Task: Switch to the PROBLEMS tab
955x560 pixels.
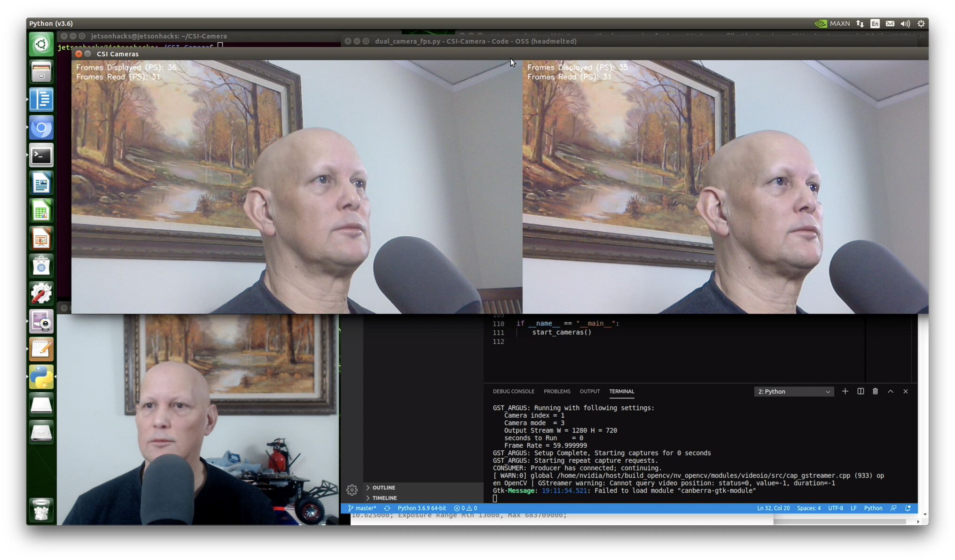Action: click(556, 391)
